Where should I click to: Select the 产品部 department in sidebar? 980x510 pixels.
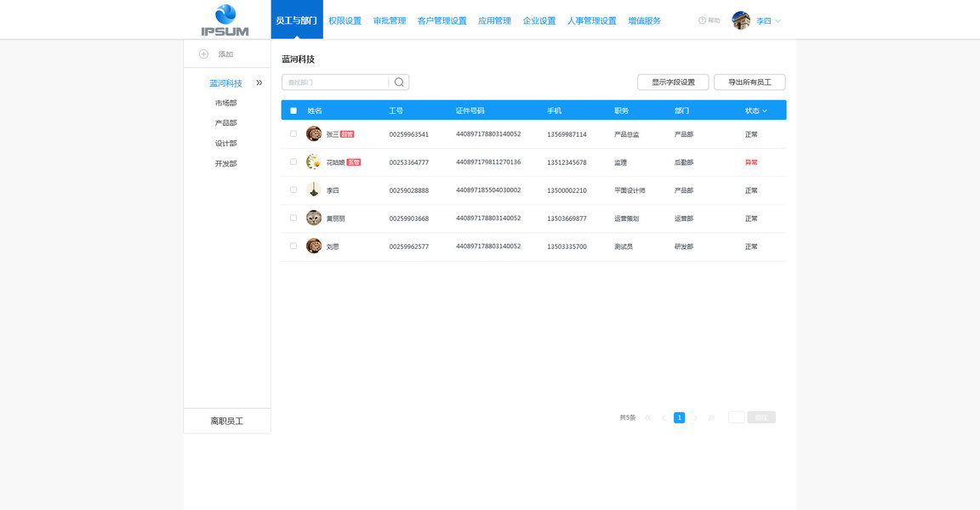click(x=225, y=123)
